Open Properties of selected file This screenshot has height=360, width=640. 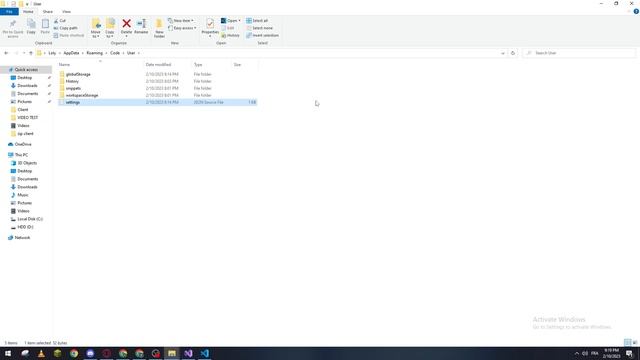[210, 27]
